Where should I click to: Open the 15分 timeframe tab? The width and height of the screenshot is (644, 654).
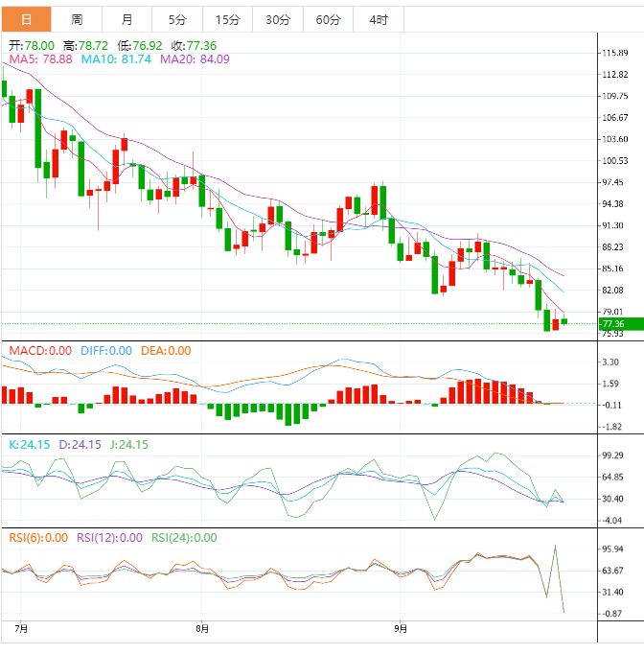(x=227, y=19)
